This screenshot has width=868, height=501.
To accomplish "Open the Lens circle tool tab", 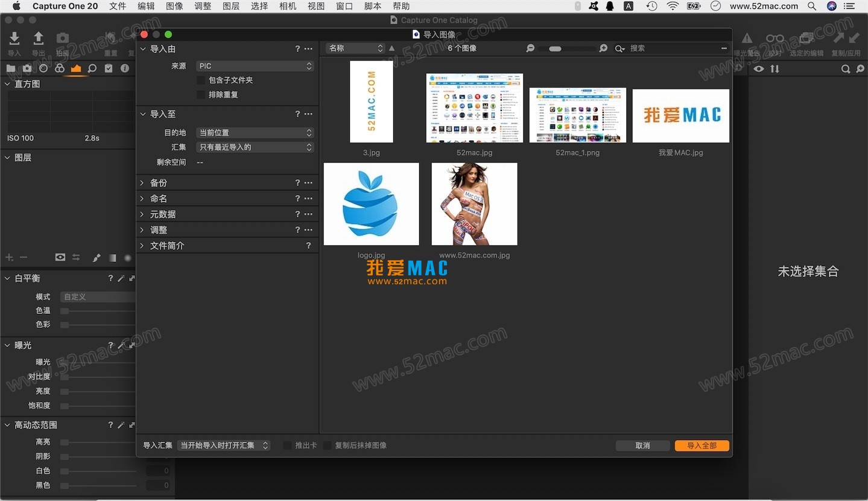I will click(43, 68).
